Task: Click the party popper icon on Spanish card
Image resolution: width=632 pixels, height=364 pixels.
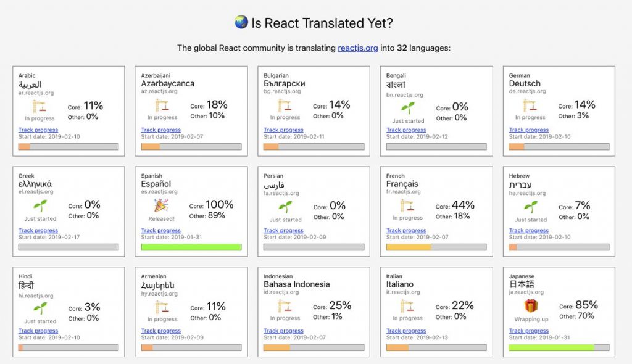Action: coord(162,206)
